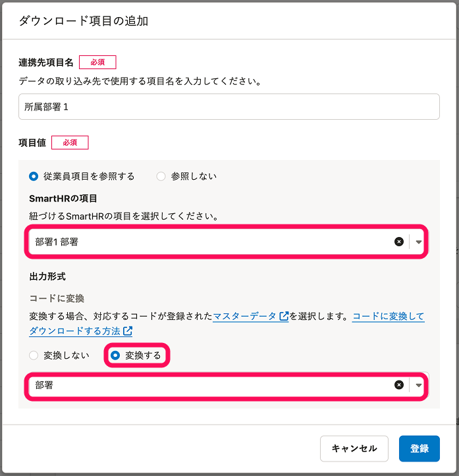Focus the 連携先項目名 text field
This screenshot has width=459, height=476.
point(229,107)
